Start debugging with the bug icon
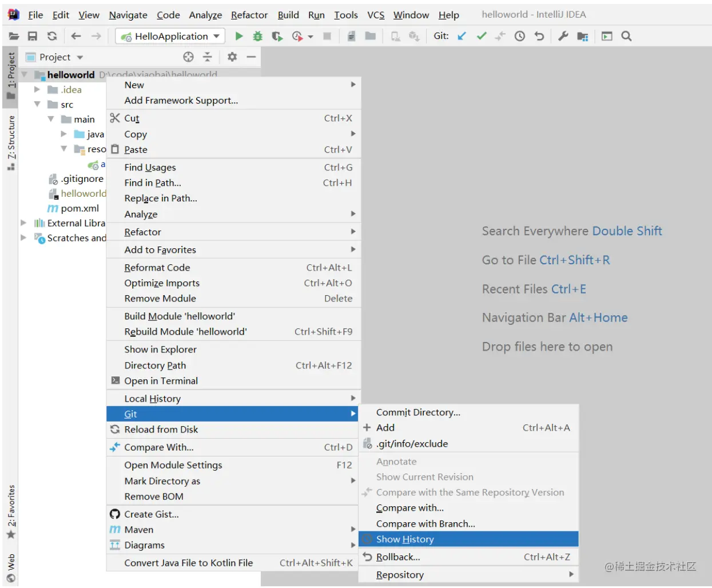This screenshot has height=588, width=712. (258, 36)
